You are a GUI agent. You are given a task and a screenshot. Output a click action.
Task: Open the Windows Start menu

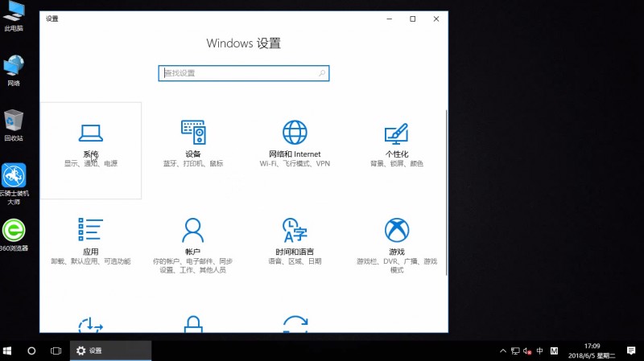(x=7, y=351)
